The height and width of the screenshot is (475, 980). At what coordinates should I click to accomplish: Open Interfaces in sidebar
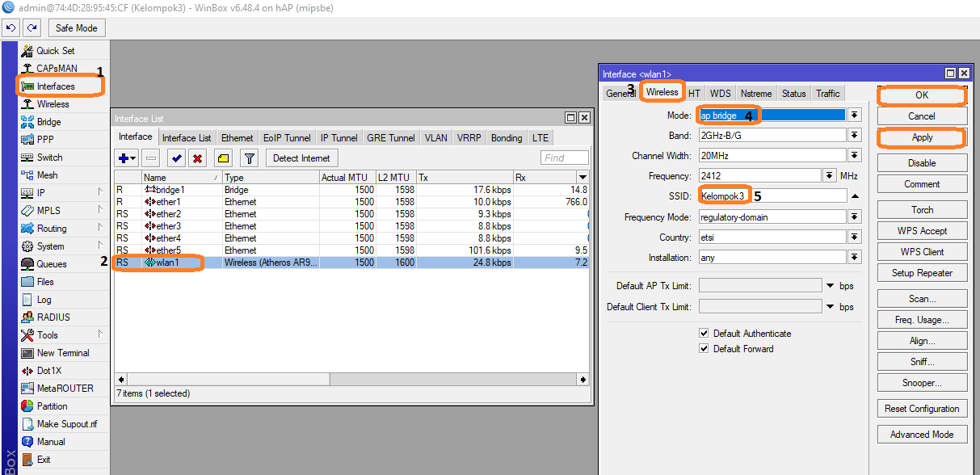[x=55, y=86]
